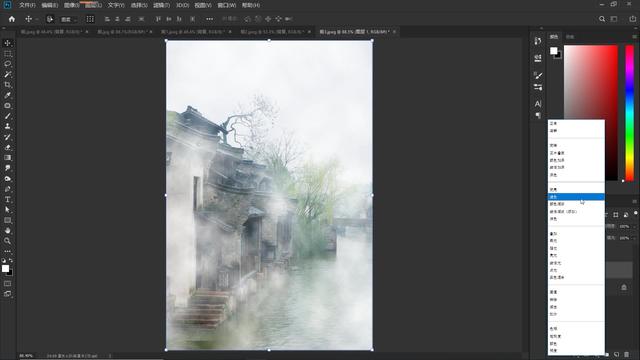
Task: Select the Clone Stamp tool
Action: click(x=7, y=127)
